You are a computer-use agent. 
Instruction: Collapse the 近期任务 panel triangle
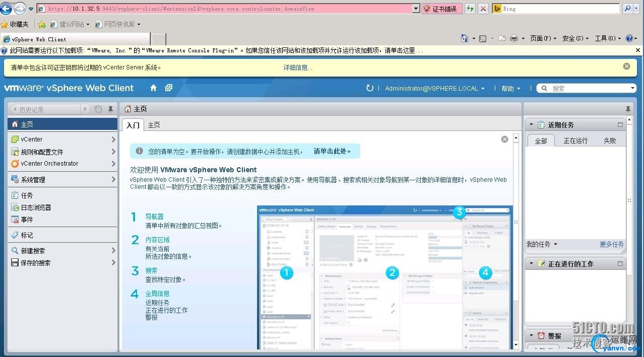pyautogui.click(x=531, y=125)
